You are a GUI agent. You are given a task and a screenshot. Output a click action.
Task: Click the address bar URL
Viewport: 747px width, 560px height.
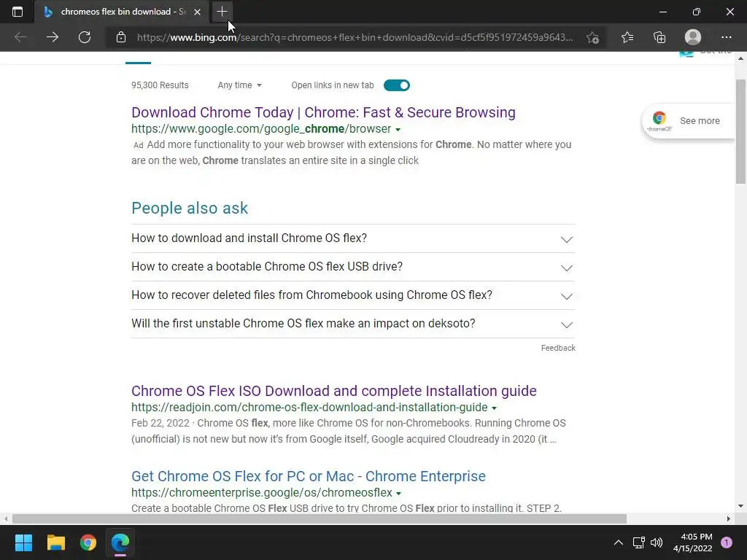tap(355, 37)
